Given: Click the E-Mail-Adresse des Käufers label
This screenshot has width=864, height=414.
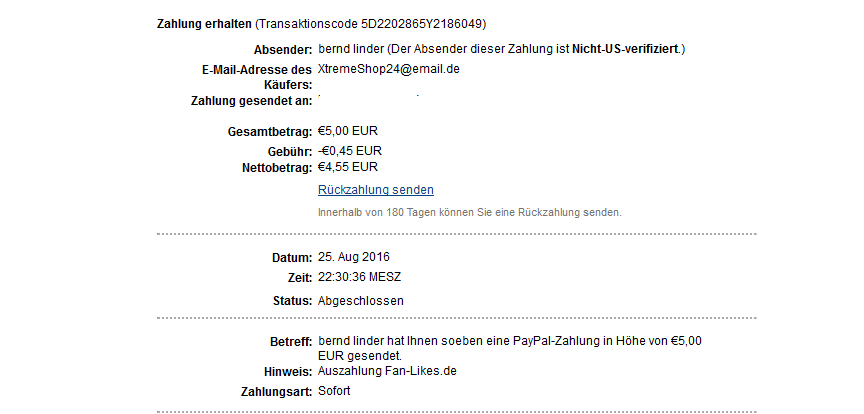Looking at the screenshot, I should point(257,78).
